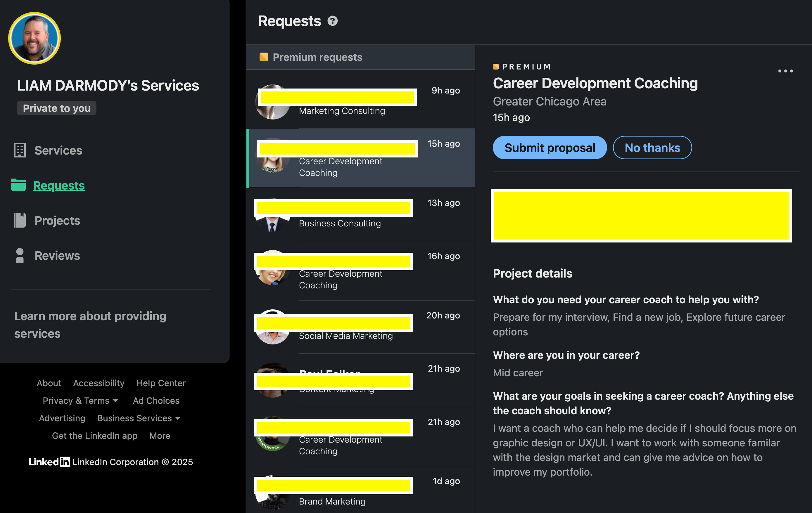Screen dimensions: 812x513
Task: Click the Projects book icon
Action: (x=20, y=221)
